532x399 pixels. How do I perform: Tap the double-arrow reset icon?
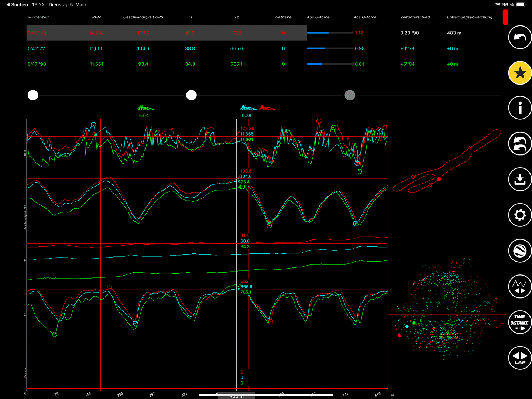520,144
